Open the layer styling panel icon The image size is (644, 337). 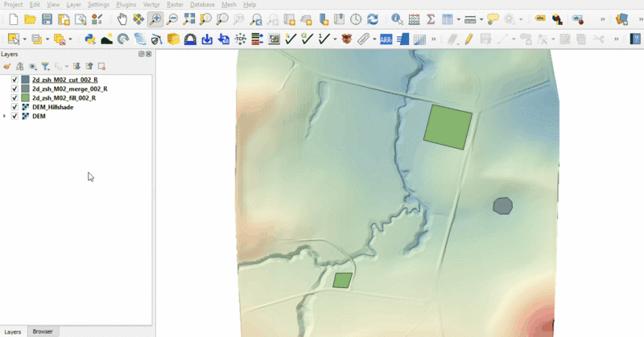click(7, 66)
